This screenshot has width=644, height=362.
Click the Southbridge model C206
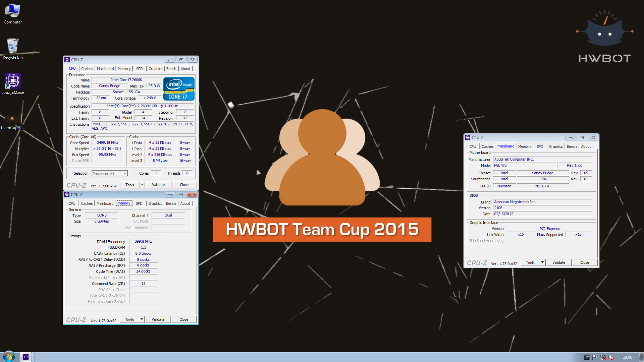click(x=543, y=179)
